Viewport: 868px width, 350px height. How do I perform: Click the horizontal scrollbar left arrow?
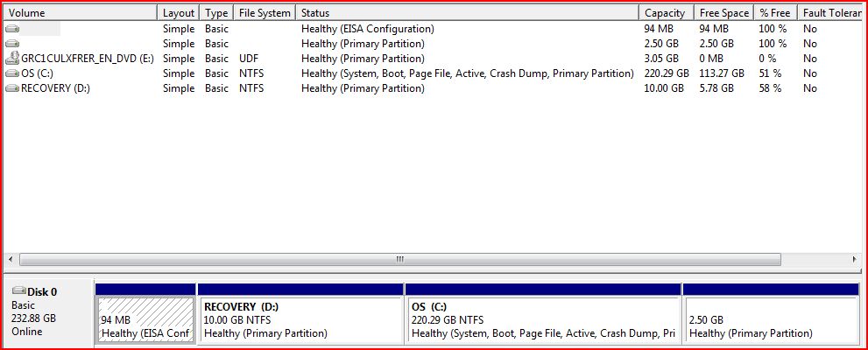tap(11, 259)
